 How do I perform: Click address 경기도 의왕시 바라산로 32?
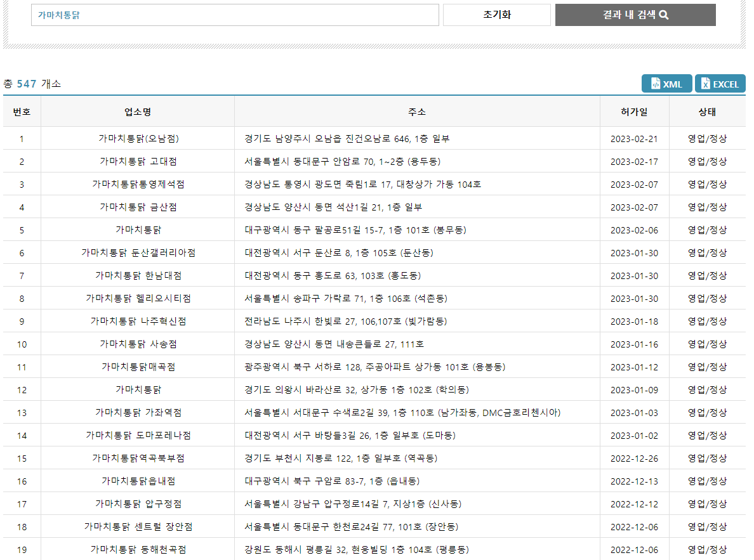357,390
